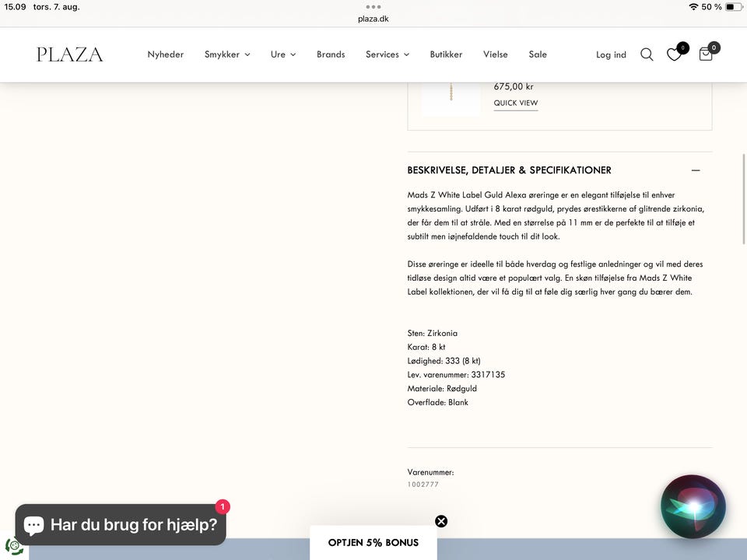
Task: Click the text Lødighed: 333 (8 kt)
Action: tap(444, 361)
